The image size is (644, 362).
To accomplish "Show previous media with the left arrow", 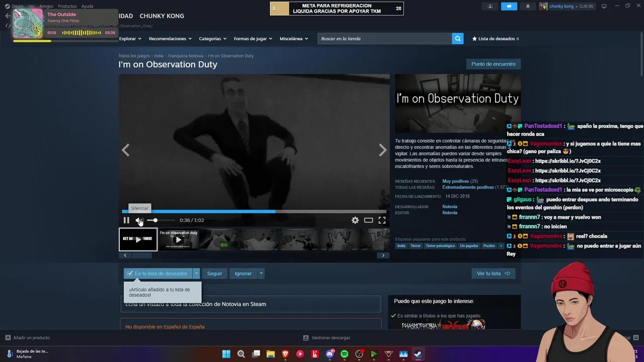I will 125,150.
